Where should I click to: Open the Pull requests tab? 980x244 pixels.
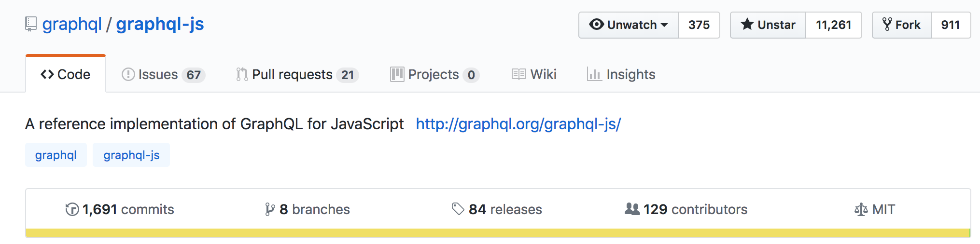(x=297, y=74)
